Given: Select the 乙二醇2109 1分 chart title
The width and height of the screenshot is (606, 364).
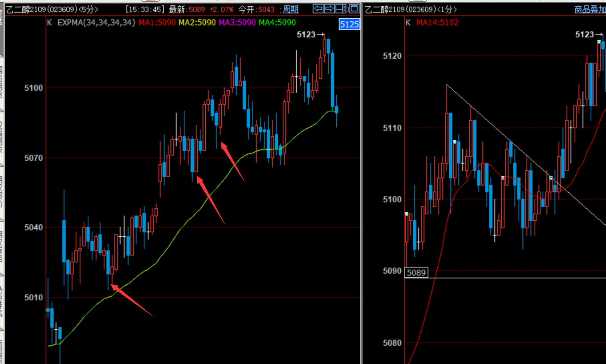Looking at the screenshot, I should 411,9.
